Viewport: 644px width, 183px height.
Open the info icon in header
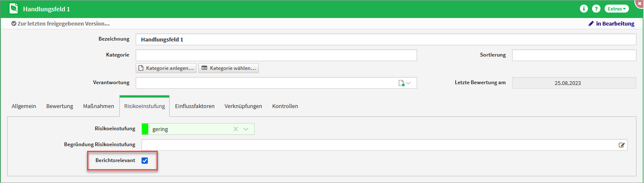click(x=583, y=9)
